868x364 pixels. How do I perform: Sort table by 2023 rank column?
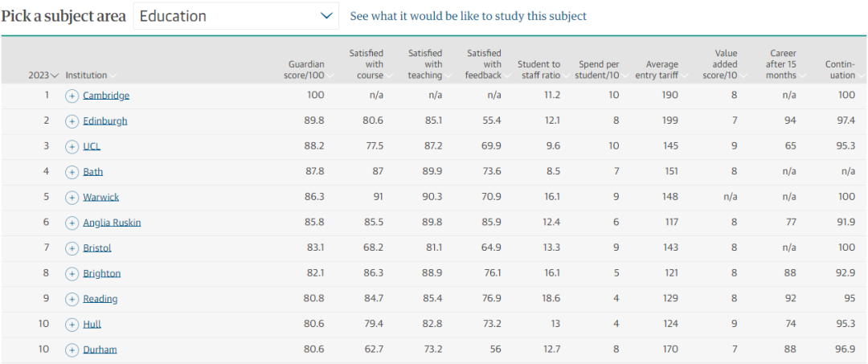click(x=43, y=76)
